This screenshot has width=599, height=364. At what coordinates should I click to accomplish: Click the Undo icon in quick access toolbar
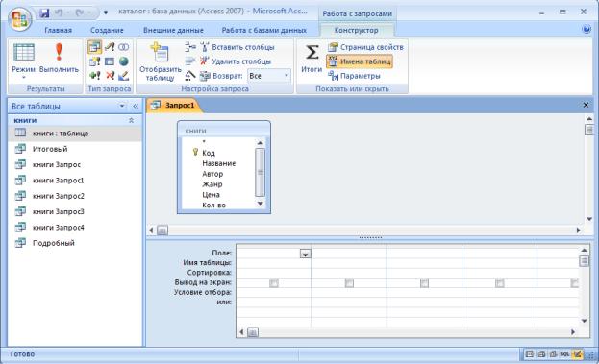(x=60, y=13)
